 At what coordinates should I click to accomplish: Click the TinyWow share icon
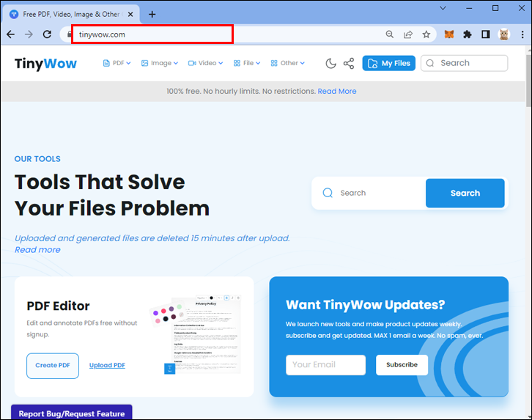[349, 64]
